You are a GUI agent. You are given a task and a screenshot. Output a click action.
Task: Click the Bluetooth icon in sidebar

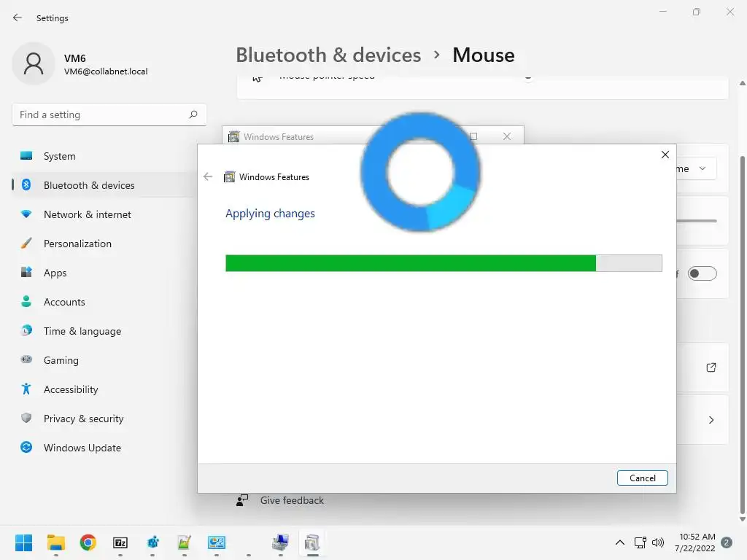(x=26, y=184)
